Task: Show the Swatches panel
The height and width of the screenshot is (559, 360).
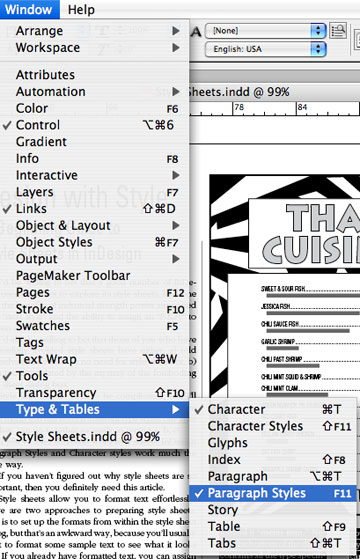Action: 94,326
